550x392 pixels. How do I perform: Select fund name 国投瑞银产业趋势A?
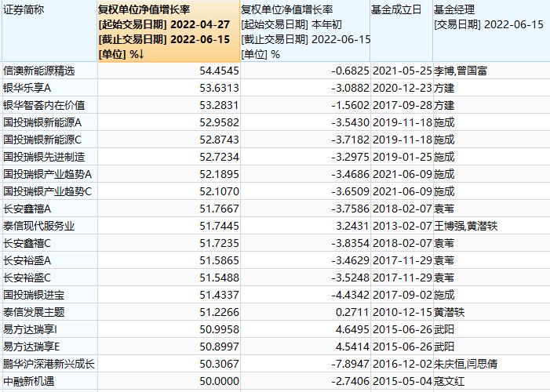pos(47,174)
